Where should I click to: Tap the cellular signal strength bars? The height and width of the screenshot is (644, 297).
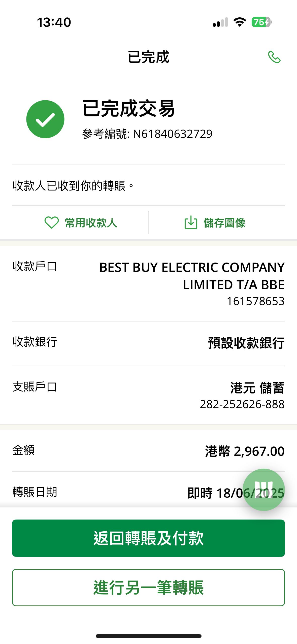[x=220, y=22]
